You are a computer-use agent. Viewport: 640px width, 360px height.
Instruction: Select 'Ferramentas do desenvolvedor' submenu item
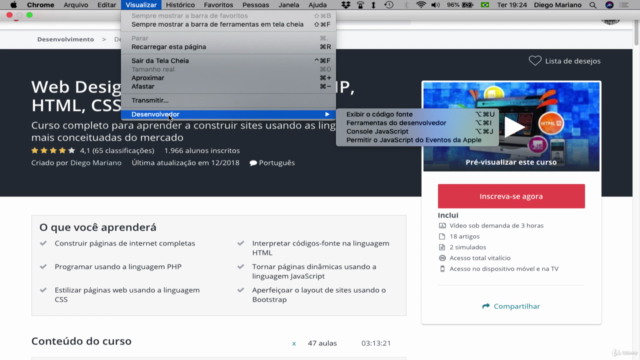(418, 123)
